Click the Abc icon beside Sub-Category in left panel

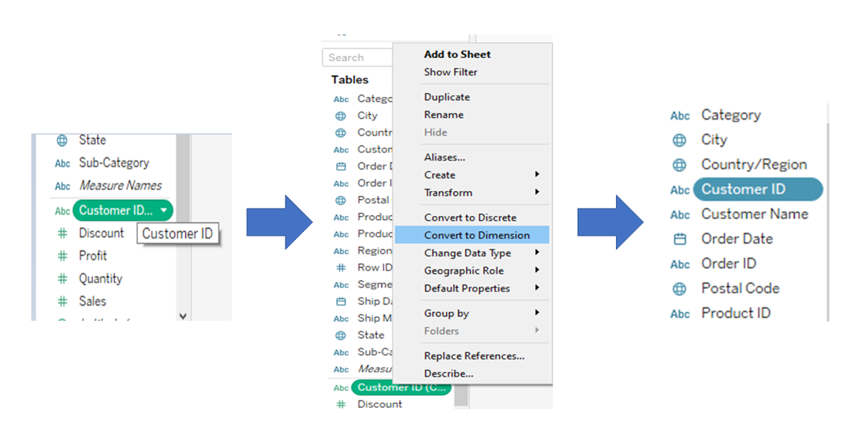(63, 163)
